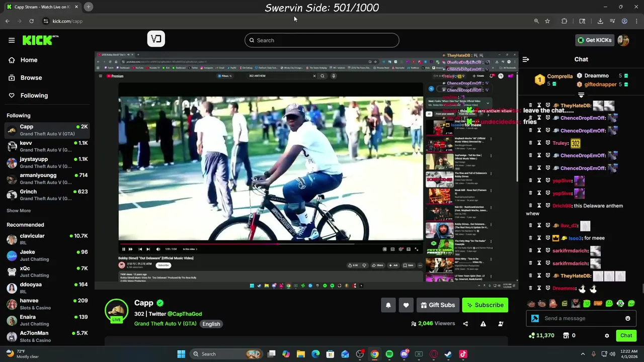The width and height of the screenshot is (644, 362).
Task: Click the moderator gavel icon in message box
Action: click(535, 318)
